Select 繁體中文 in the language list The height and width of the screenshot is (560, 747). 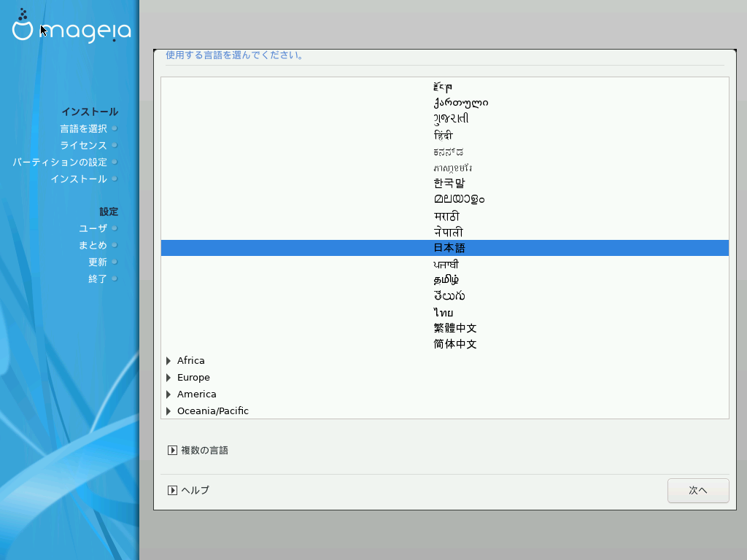[445, 328]
